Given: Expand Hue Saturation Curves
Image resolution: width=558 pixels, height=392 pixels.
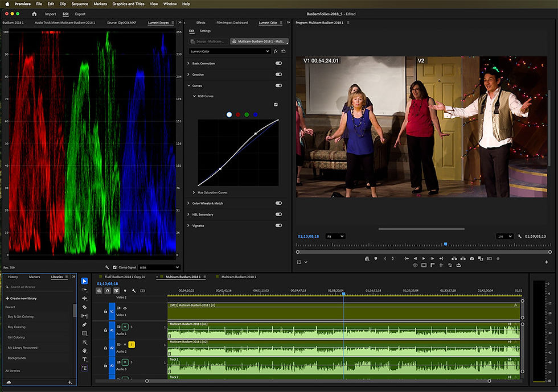Looking at the screenshot, I should pos(194,192).
